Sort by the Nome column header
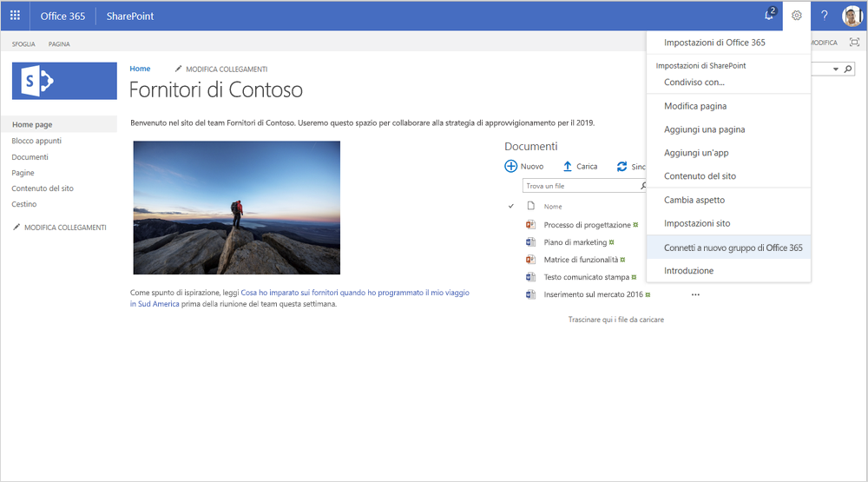Screen dimensions: 868x482 [x=552, y=206]
